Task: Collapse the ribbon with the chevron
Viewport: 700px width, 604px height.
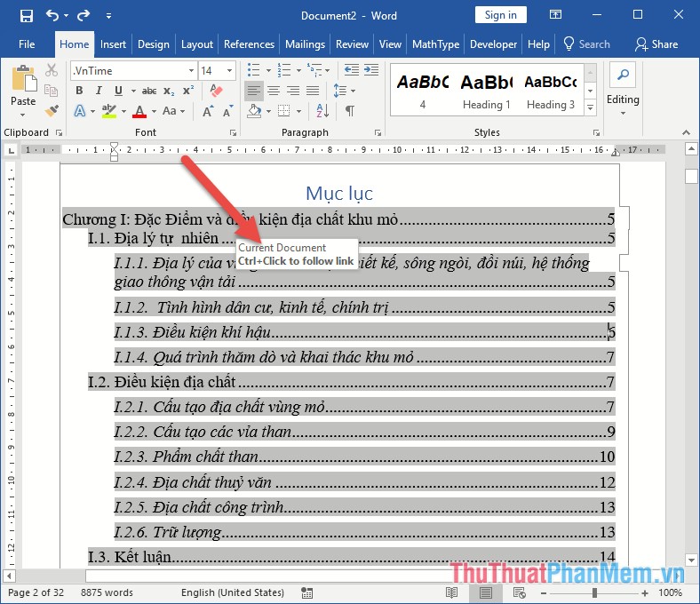Action: [x=686, y=132]
